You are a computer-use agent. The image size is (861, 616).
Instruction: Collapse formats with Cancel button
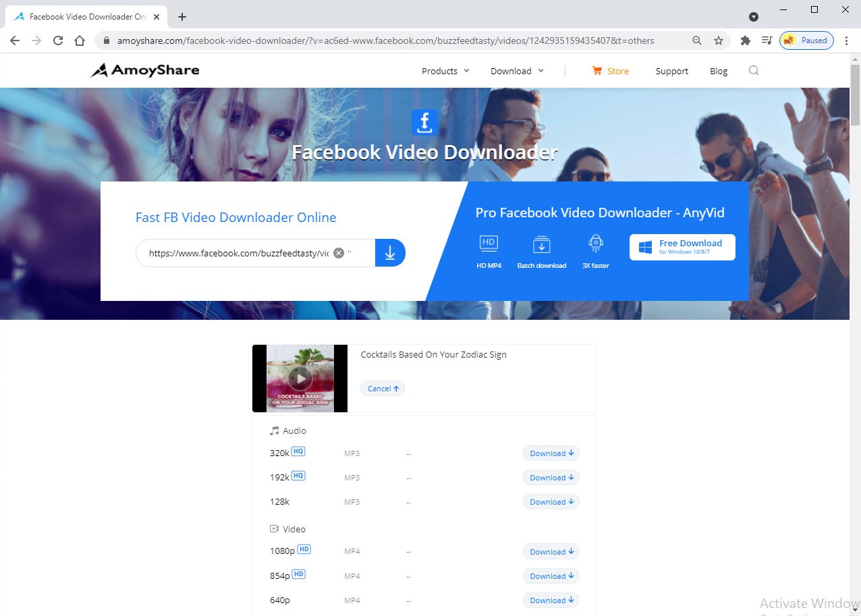point(383,388)
